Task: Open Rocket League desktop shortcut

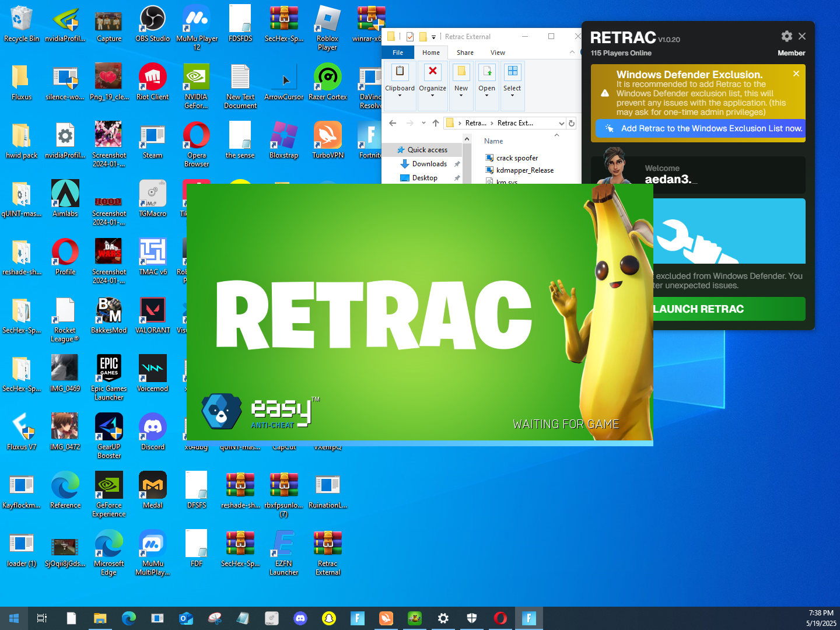Action: 65,320
